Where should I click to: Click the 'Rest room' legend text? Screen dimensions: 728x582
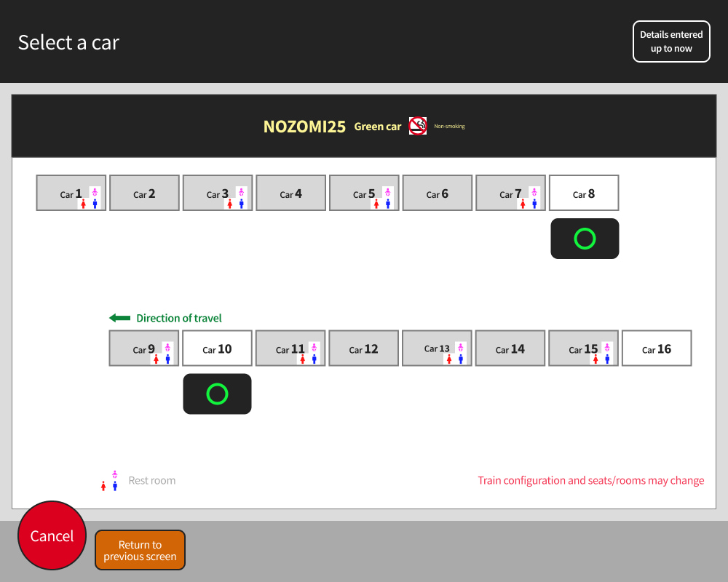(x=152, y=481)
